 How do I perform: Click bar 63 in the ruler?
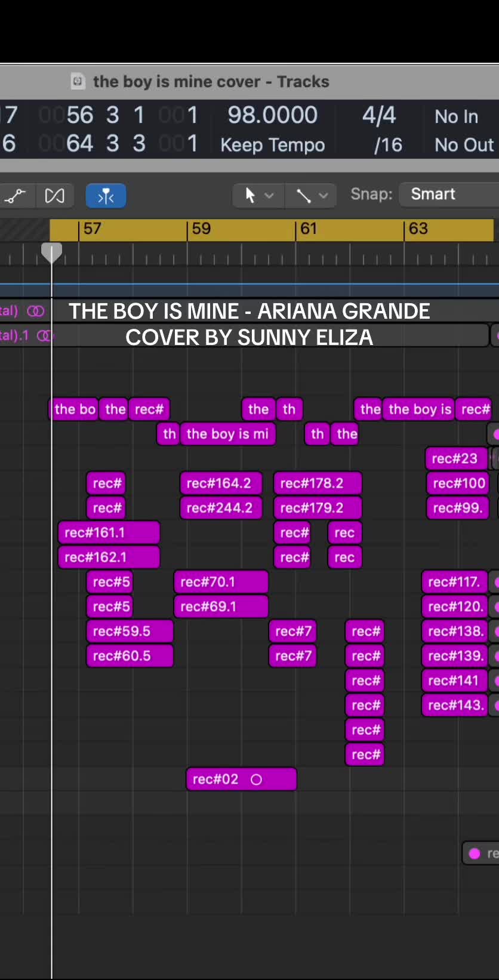[x=418, y=229]
